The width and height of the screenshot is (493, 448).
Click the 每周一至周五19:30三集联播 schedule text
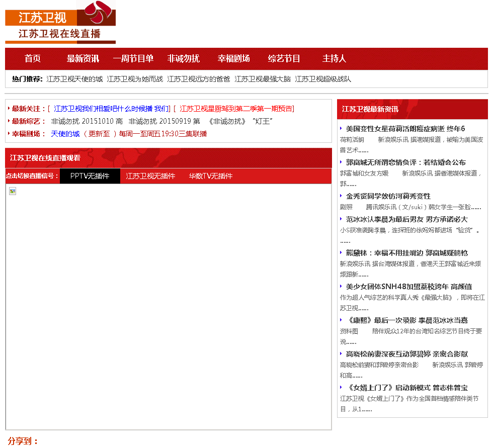tap(163, 134)
